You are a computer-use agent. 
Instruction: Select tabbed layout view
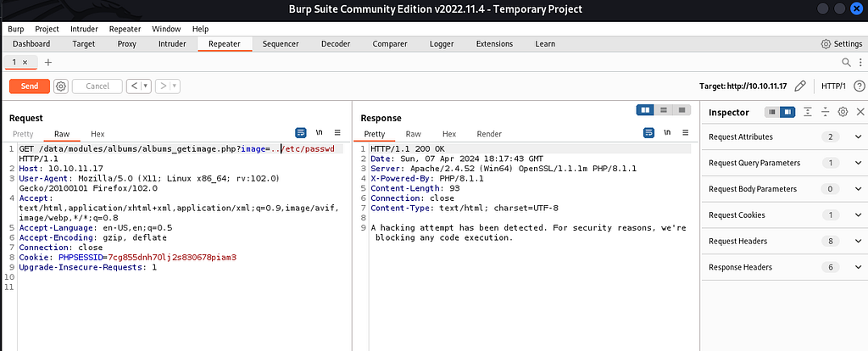pyautogui.click(x=682, y=110)
